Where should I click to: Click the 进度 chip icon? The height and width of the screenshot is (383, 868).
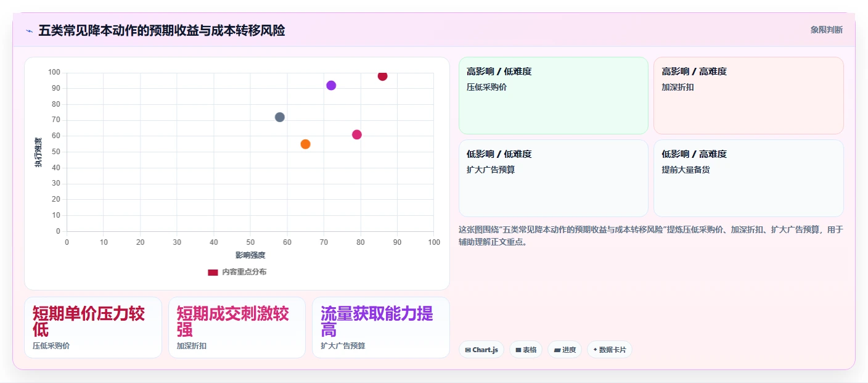click(x=557, y=350)
